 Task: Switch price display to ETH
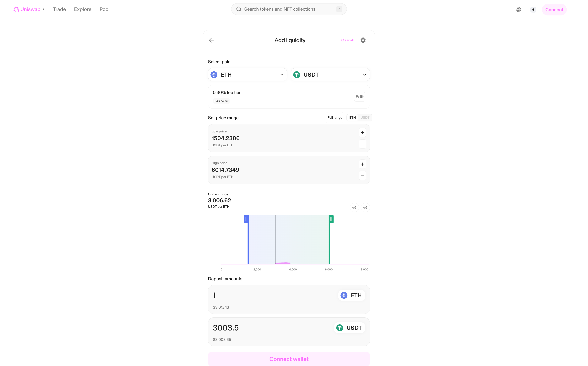[x=352, y=118]
